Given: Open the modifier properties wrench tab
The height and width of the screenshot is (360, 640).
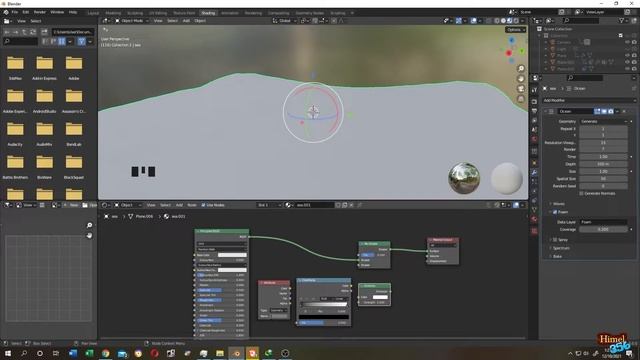Looking at the screenshot, I should 534,172.
